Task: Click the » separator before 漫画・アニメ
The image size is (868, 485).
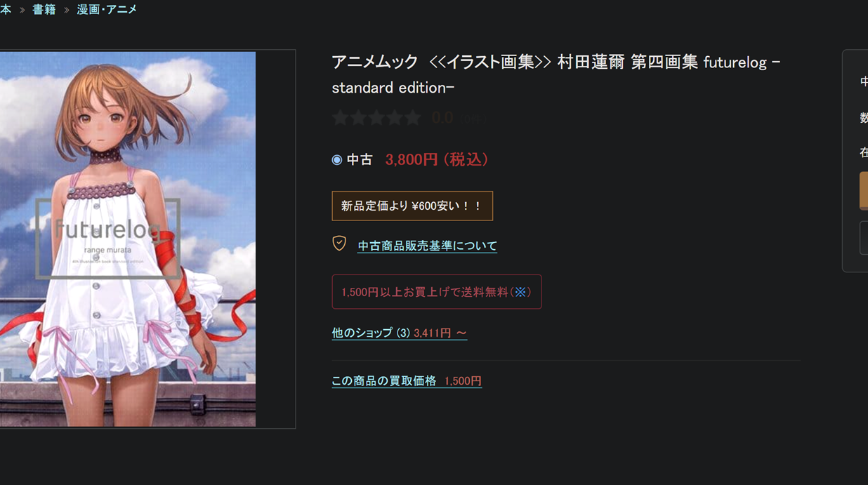Action: (67, 10)
